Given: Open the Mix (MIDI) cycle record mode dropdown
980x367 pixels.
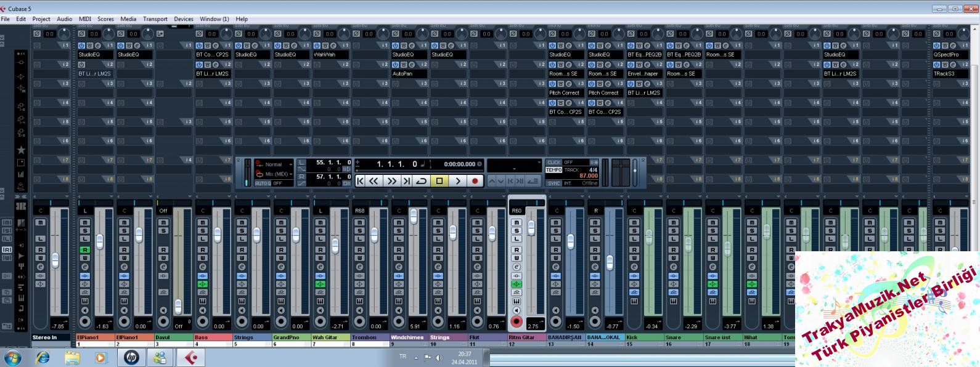Looking at the screenshot, I should (277, 174).
